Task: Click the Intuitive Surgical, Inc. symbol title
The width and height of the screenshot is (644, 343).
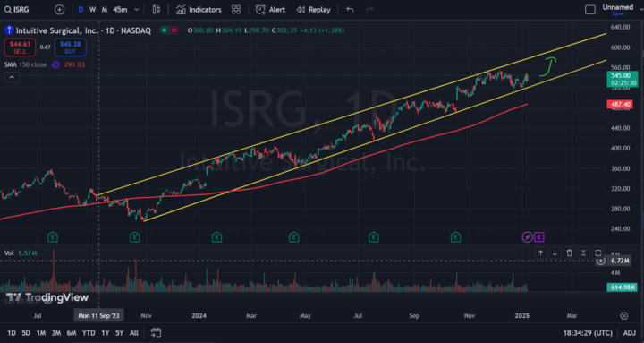Action: pyautogui.click(x=57, y=30)
